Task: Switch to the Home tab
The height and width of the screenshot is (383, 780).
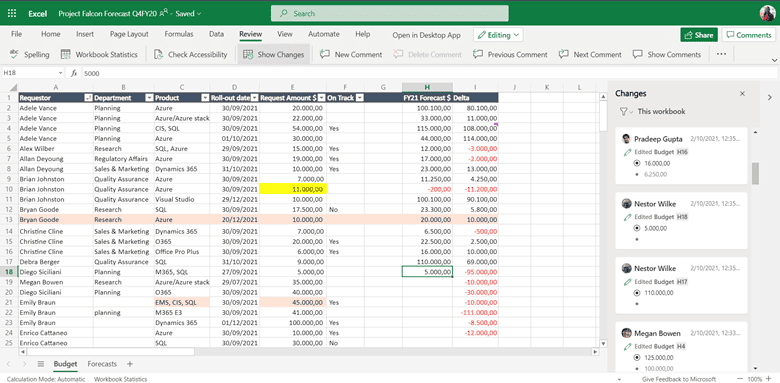Action: 51,34
